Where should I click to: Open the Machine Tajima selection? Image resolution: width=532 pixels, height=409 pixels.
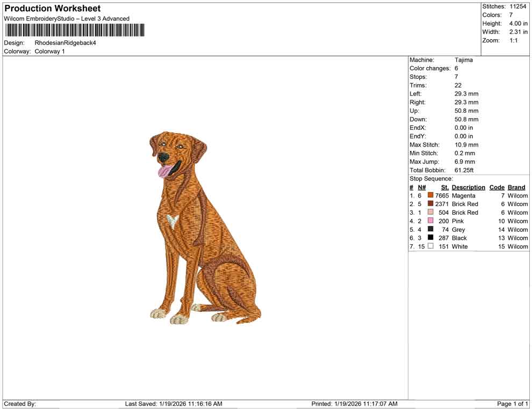(x=465, y=60)
